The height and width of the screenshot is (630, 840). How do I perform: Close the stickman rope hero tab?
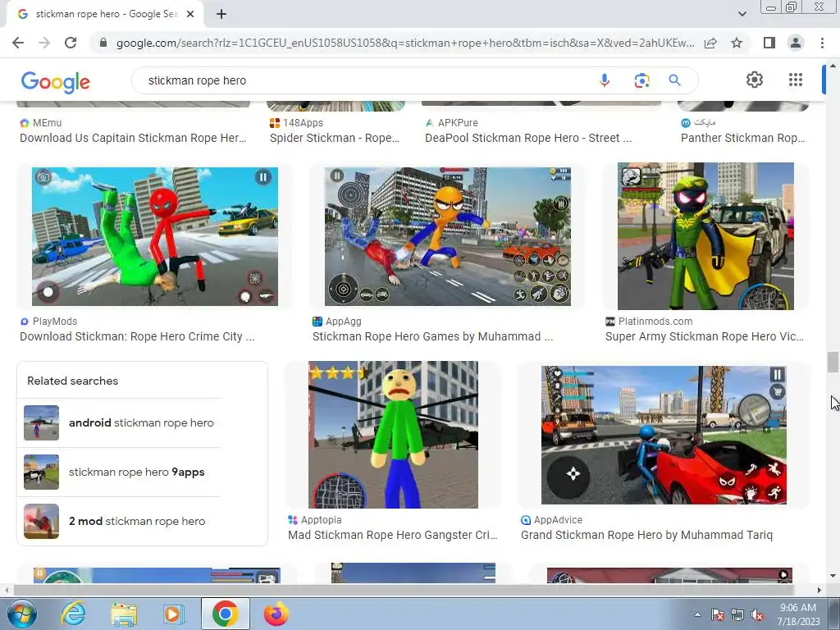190,14
